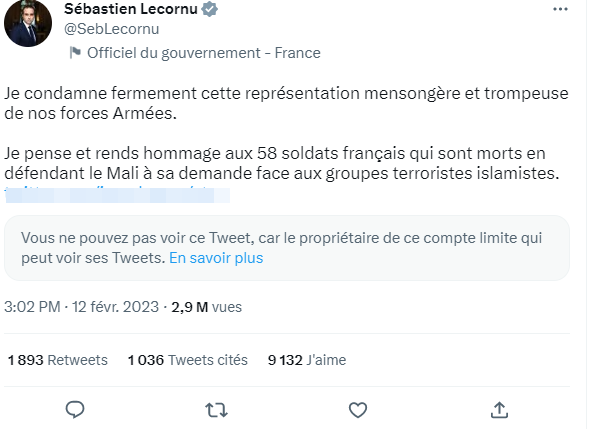The image size is (594, 429).
Task: Open the three-dot more options menu
Action: (x=560, y=9)
